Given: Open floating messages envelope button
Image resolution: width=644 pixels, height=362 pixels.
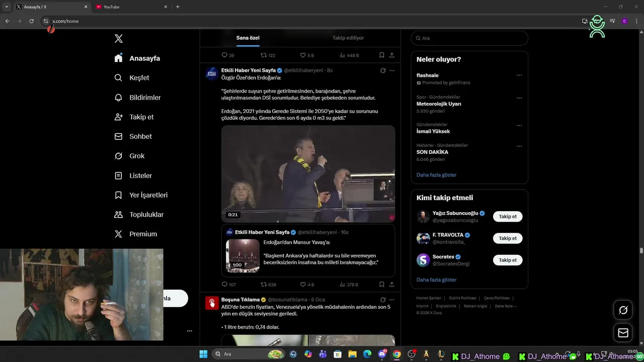Looking at the screenshot, I should 623,333.
